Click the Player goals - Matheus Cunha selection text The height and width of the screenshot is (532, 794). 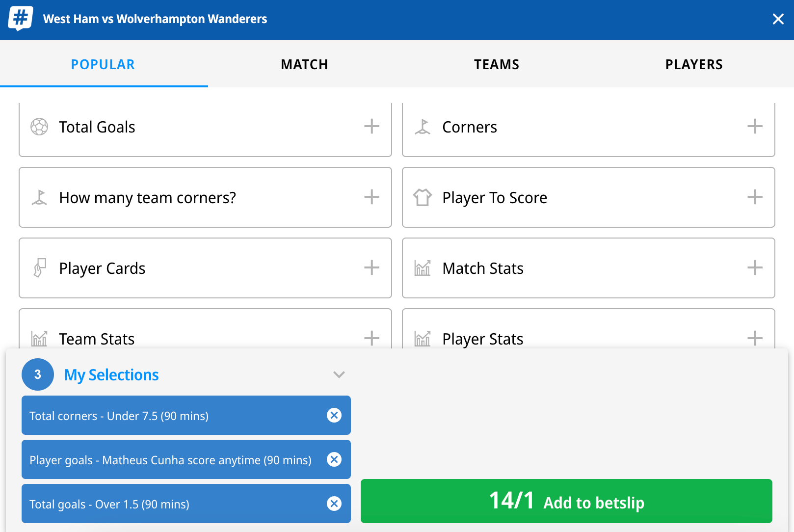pyautogui.click(x=170, y=460)
